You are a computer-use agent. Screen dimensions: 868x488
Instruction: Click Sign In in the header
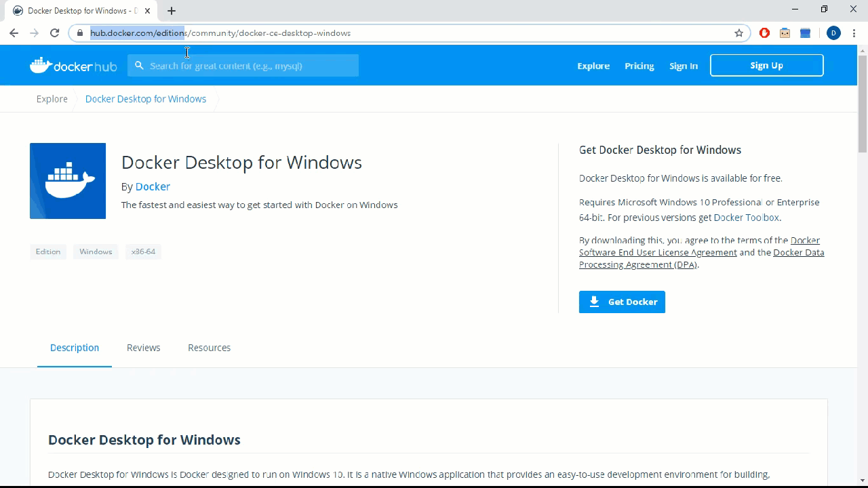684,66
